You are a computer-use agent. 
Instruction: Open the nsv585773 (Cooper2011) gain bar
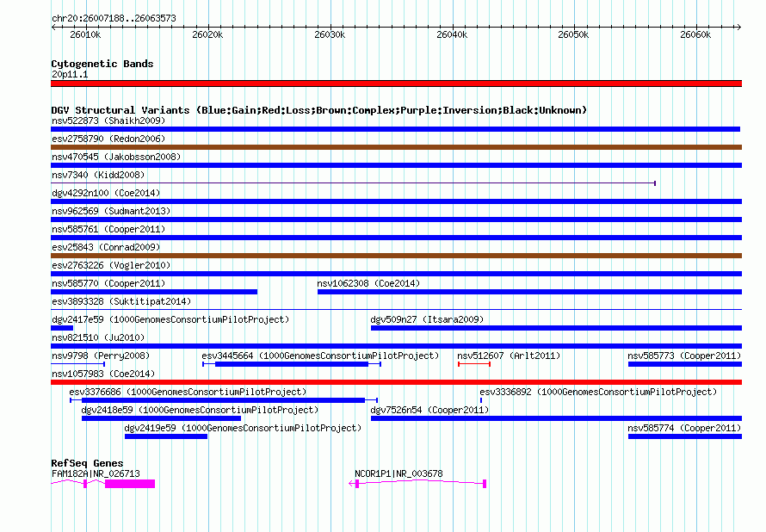685,364
